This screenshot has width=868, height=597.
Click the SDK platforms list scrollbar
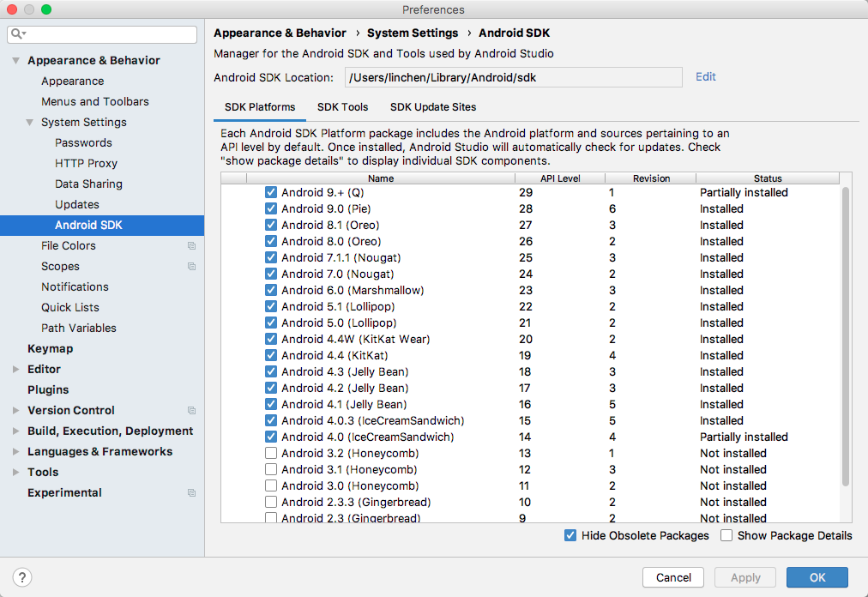pyautogui.click(x=846, y=337)
